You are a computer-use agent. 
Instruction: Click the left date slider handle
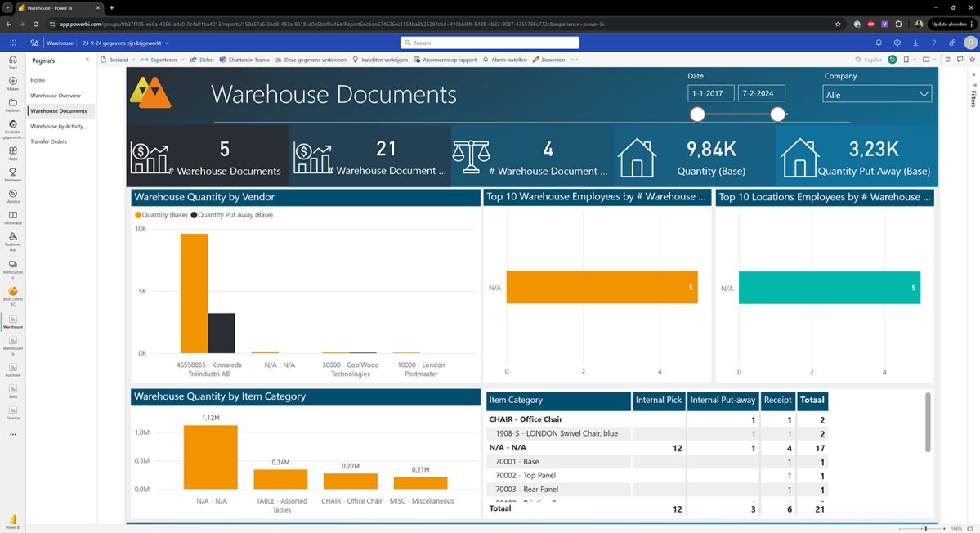[697, 114]
